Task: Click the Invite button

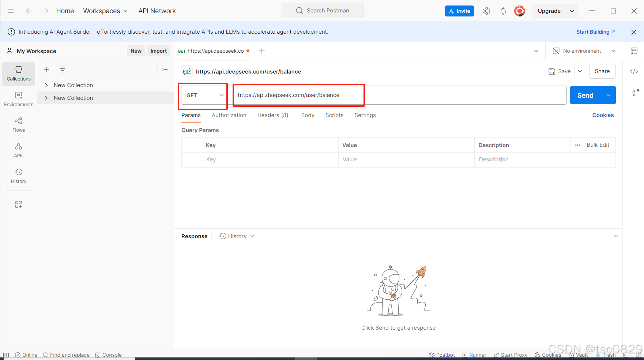Action: (x=459, y=11)
